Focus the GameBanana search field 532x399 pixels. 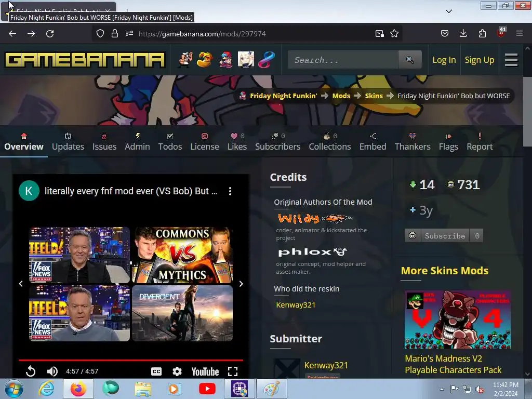point(343,60)
